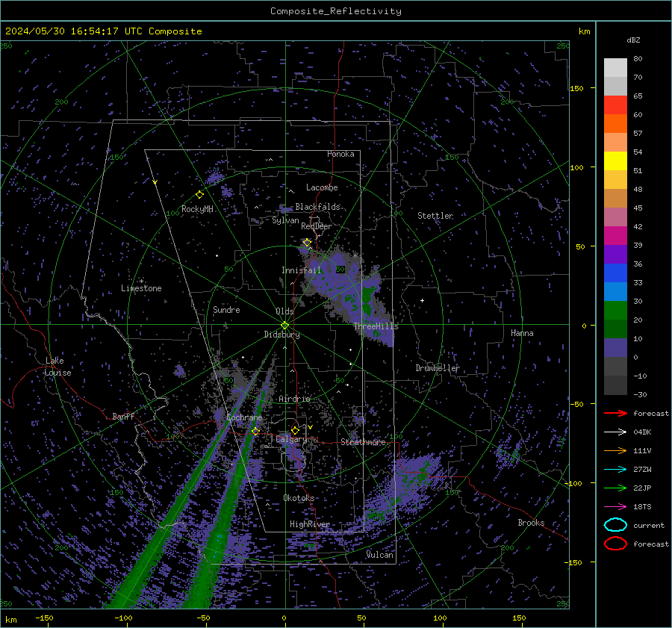This screenshot has height=628, width=672.
Task: Click the Olds town label
Action: [x=284, y=311]
